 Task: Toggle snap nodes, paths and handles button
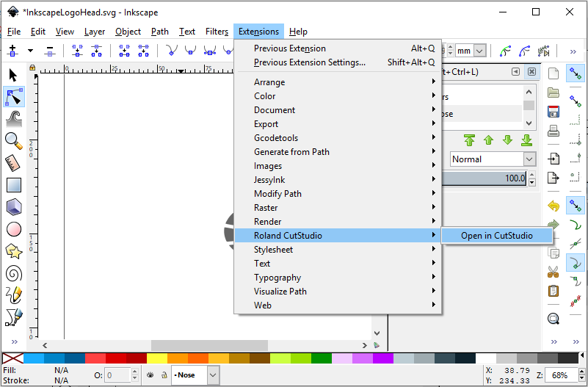point(576,205)
